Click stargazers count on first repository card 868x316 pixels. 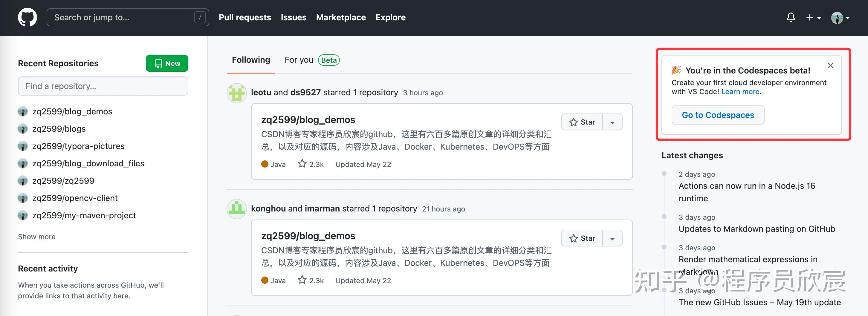[311, 164]
